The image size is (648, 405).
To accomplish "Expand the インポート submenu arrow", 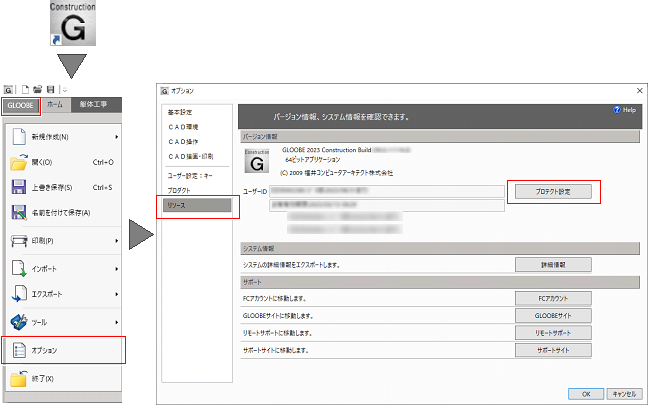I will pyautogui.click(x=117, y=269).
